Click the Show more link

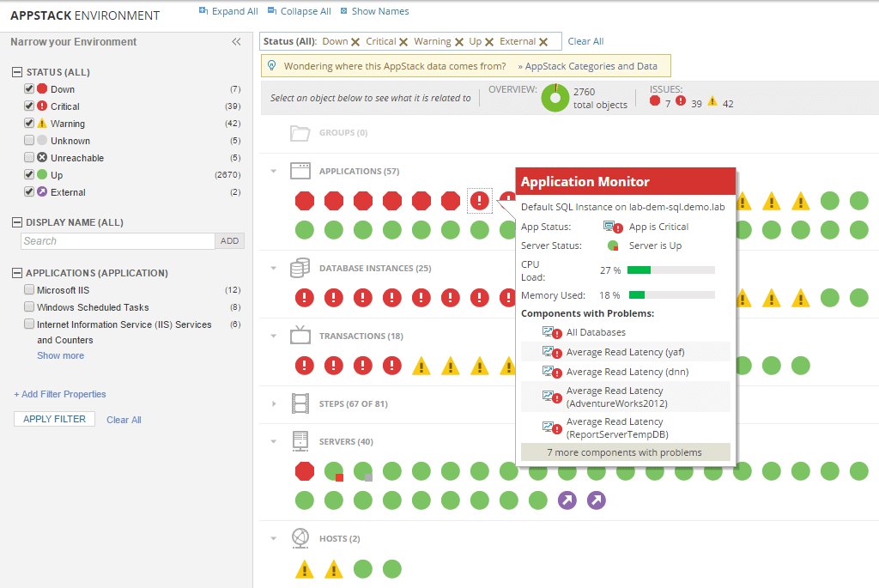(61, 355)
